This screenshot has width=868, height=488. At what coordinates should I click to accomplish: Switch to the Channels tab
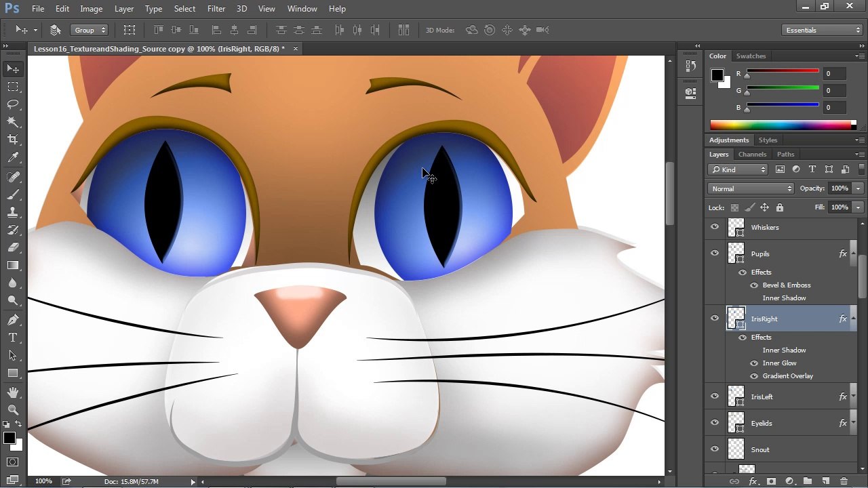click(752, 155)
